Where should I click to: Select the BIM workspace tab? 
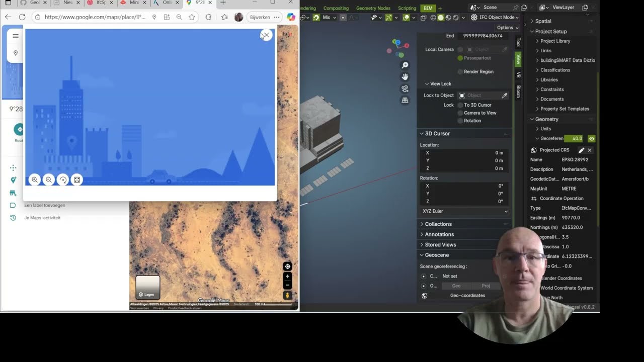click(428, 8)
